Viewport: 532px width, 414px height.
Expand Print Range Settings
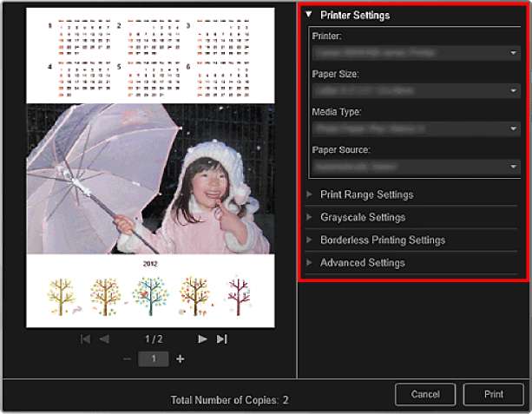pos(366,194)
